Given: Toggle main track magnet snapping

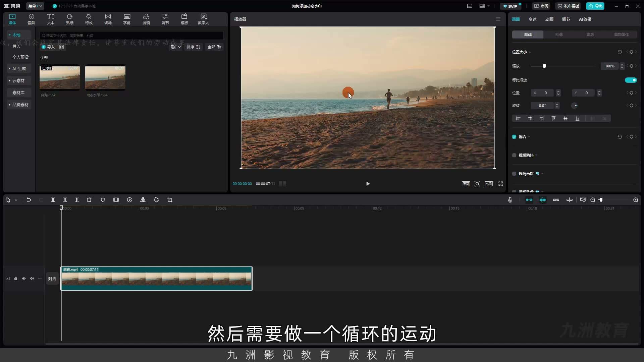Looking at the screenshot, I should tap(529, 200).
